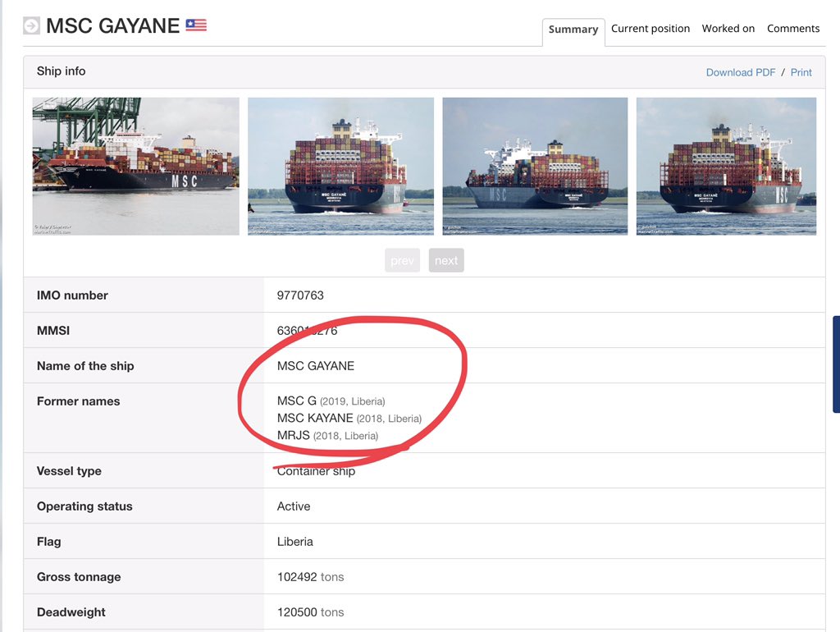Click the IMO number row label

tap(72, 295)
